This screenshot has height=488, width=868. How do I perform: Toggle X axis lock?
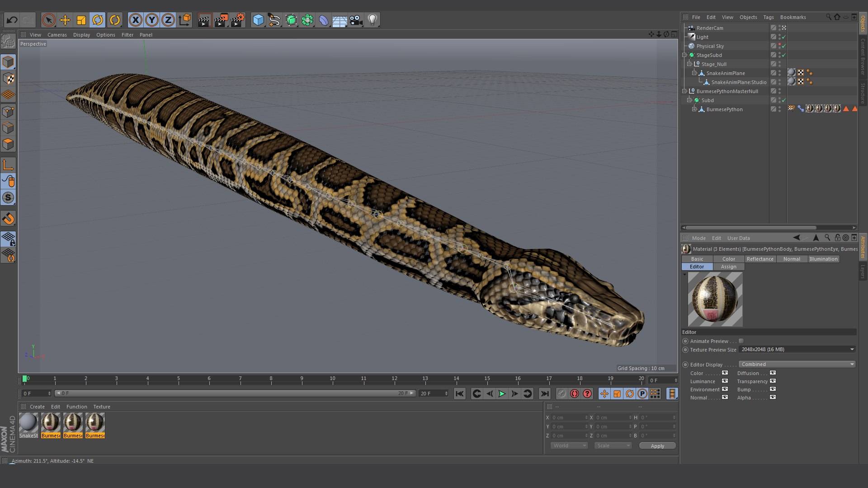pyautogui.click(x=135, y=20)
